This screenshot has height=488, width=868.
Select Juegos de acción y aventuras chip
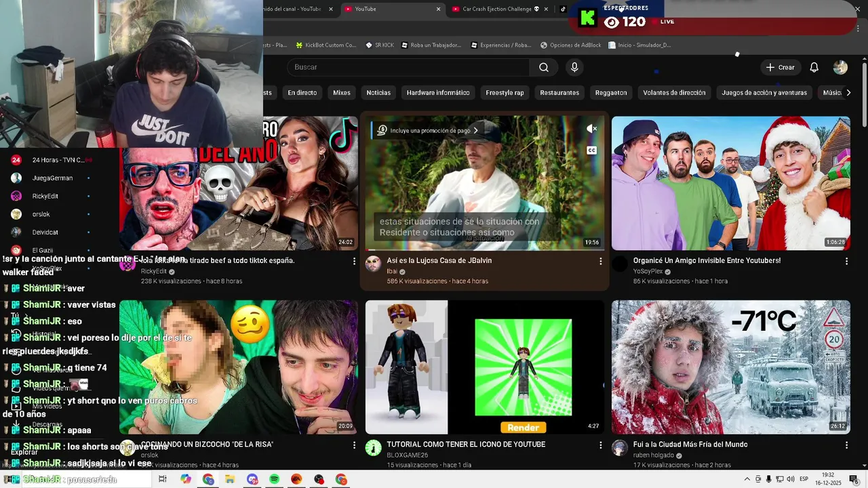pyautogui.click(x=764, y=93)
